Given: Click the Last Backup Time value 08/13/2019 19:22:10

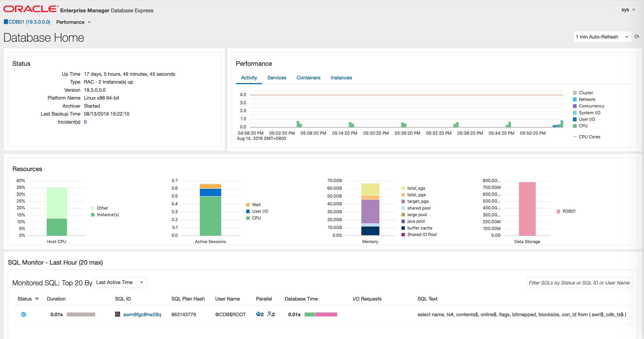Looking at the screenshot, I should point(106,114).
